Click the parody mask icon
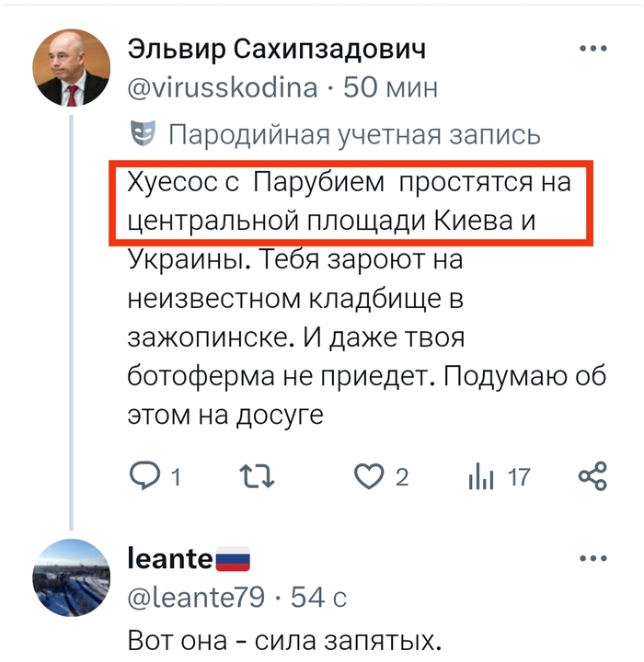644x662 pixels. tap(143, 133)
